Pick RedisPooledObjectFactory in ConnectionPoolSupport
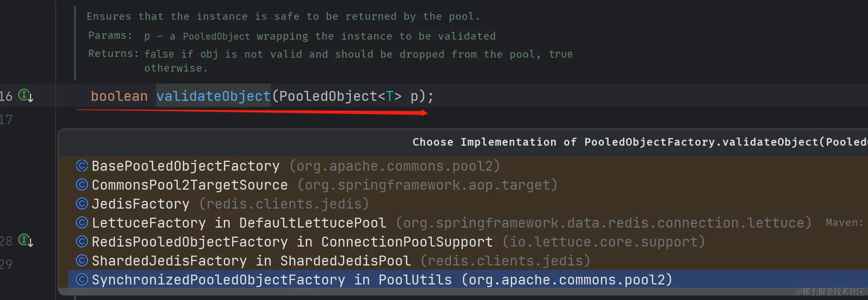Image resolution: width=868 pixels, height=300 pixels. click(292, 242)
